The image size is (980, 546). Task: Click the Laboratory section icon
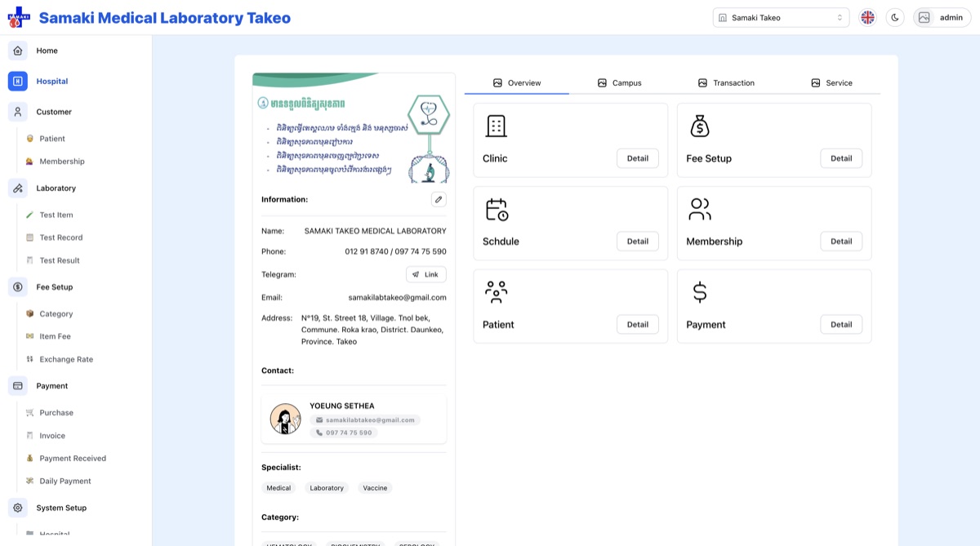(x=18, y=188)
